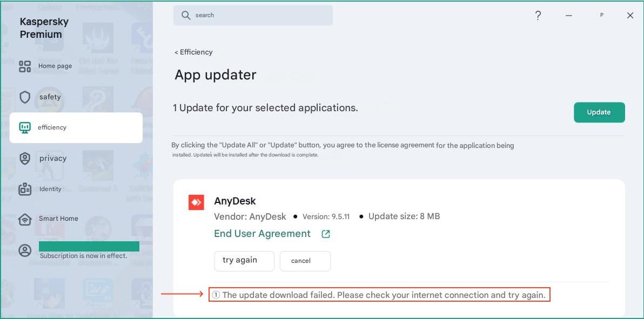Click the Update size: 8 MB text
This screenshot has width=644, height=319.
pos(404,216)
